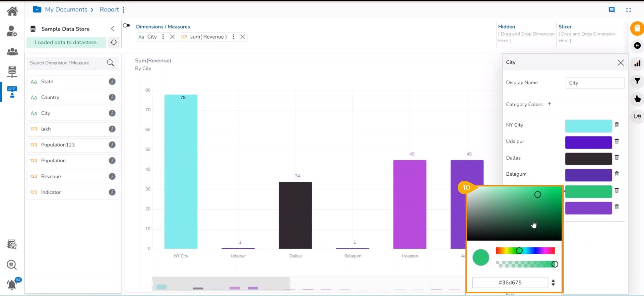Open the comments icon in header
This screenshot has width=644, height=296.
coord(612,10)
